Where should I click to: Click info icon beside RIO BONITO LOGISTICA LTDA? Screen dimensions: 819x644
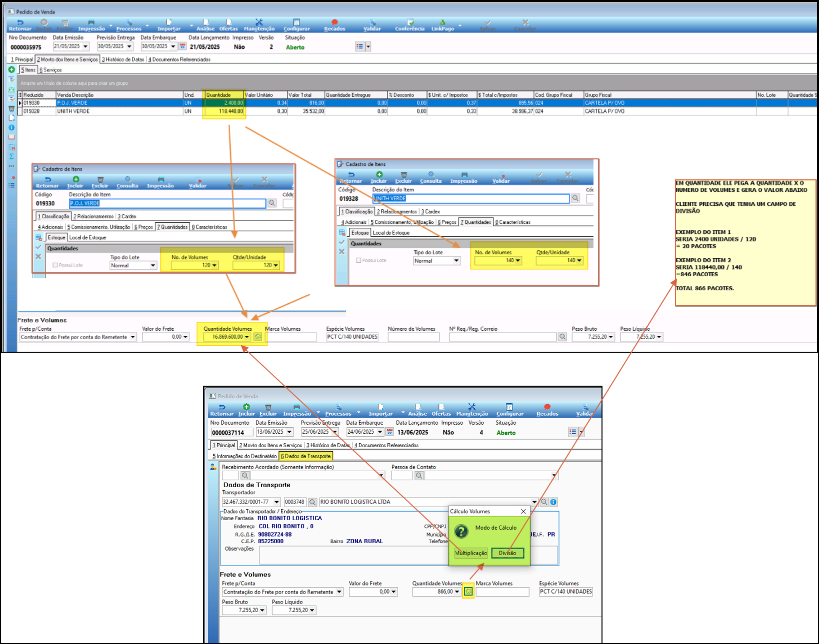point(553,502)
